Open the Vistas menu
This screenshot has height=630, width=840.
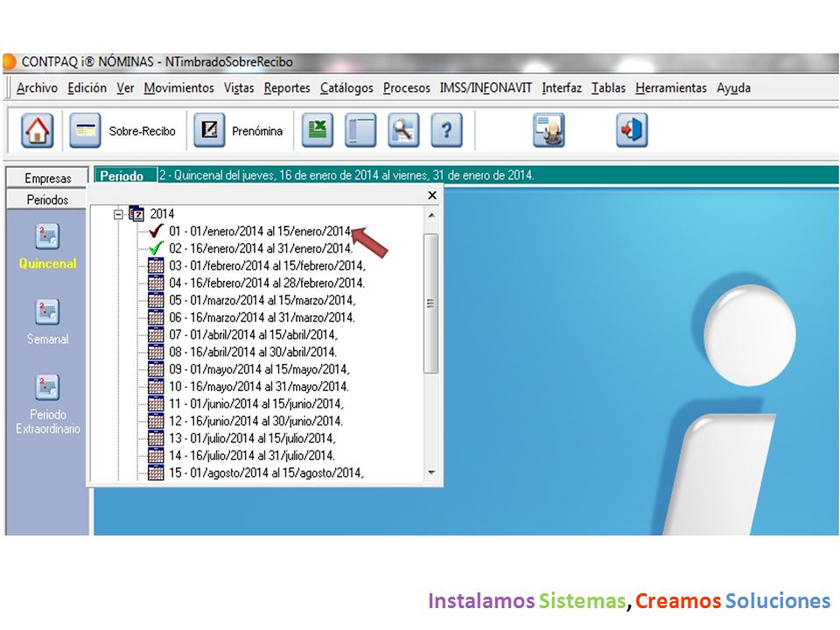(x=239, y=87)
